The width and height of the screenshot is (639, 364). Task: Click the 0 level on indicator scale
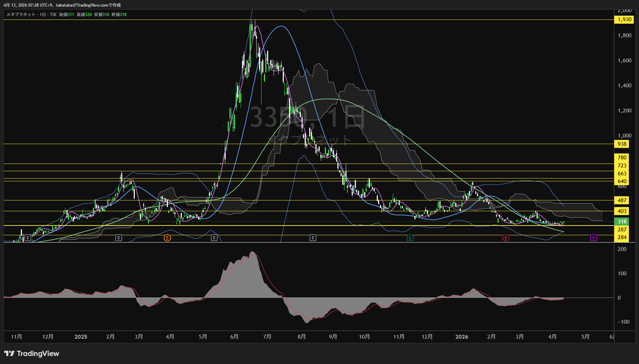click(619, 298)
